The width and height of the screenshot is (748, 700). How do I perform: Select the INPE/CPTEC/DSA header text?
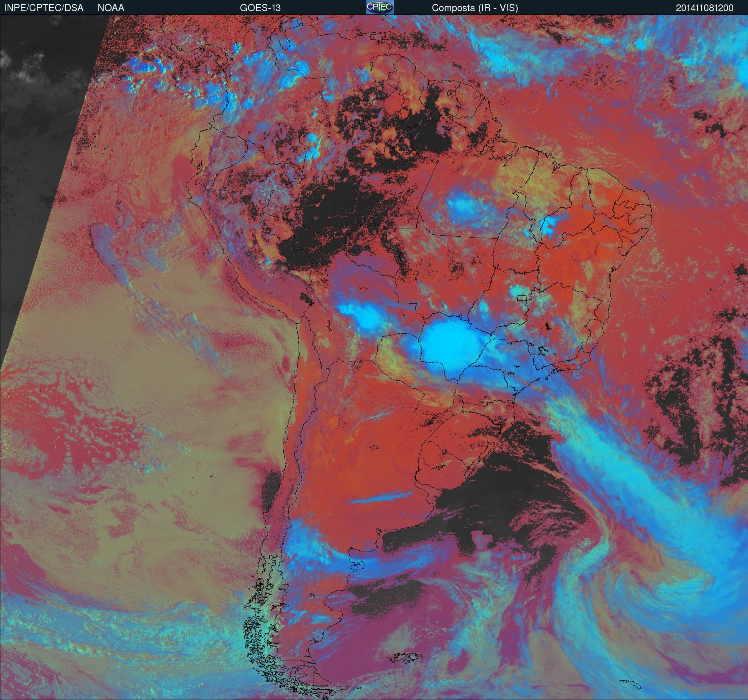[x=44, y=8]
